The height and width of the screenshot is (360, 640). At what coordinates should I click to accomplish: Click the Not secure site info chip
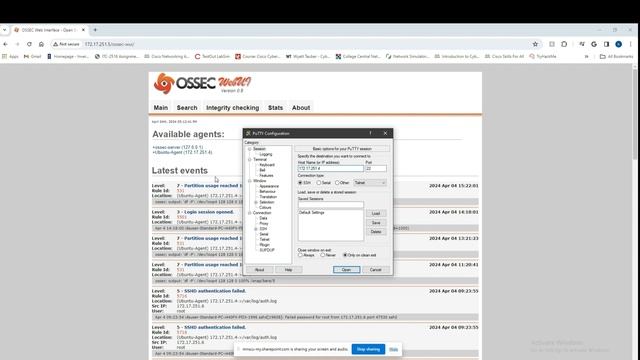[x=66, y=44]
